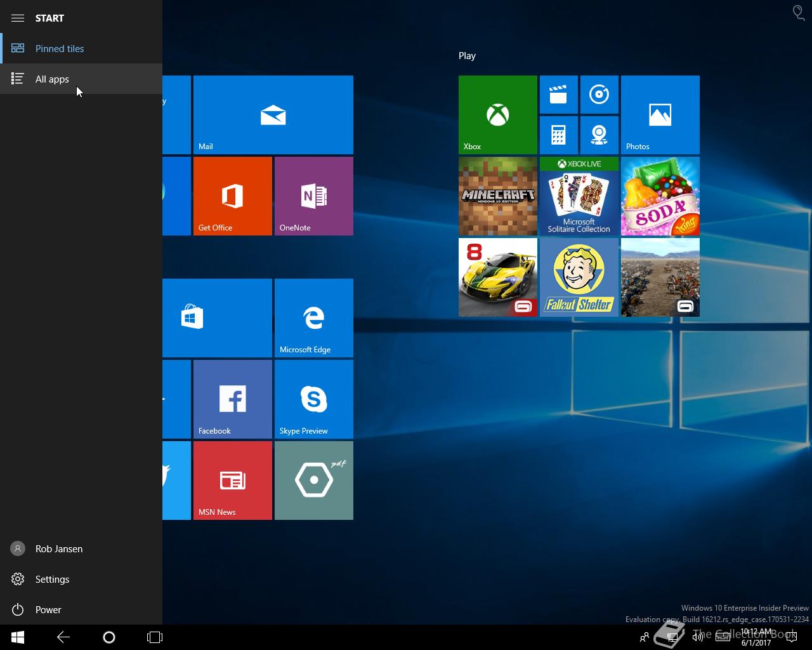Open the Power options
Viewport: 812px width, 650px height.
pyautogui.click(x=81, y=609)
